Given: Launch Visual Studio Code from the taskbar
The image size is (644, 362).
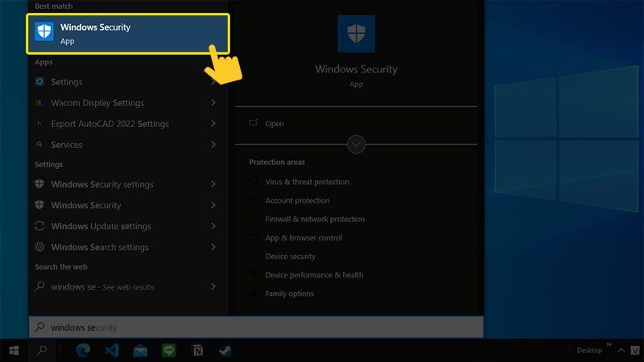Looking at the screenshot, I should [x=112, y=351].
